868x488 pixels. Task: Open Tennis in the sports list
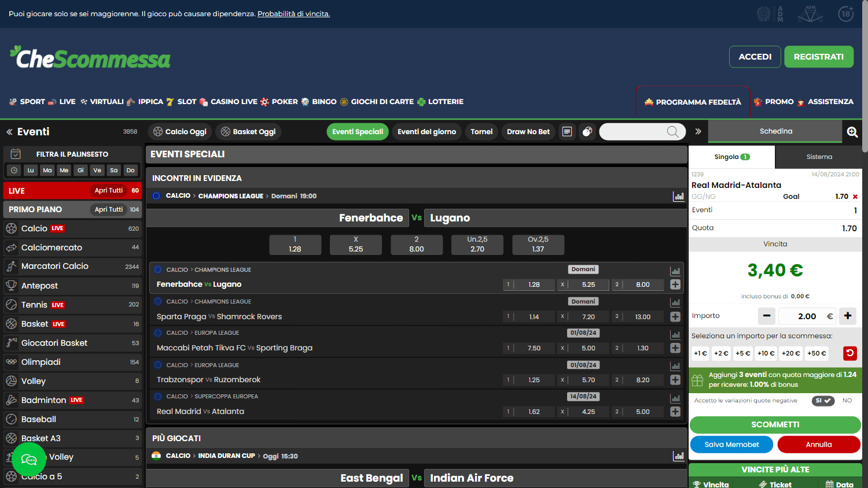(x=72, y=305)
